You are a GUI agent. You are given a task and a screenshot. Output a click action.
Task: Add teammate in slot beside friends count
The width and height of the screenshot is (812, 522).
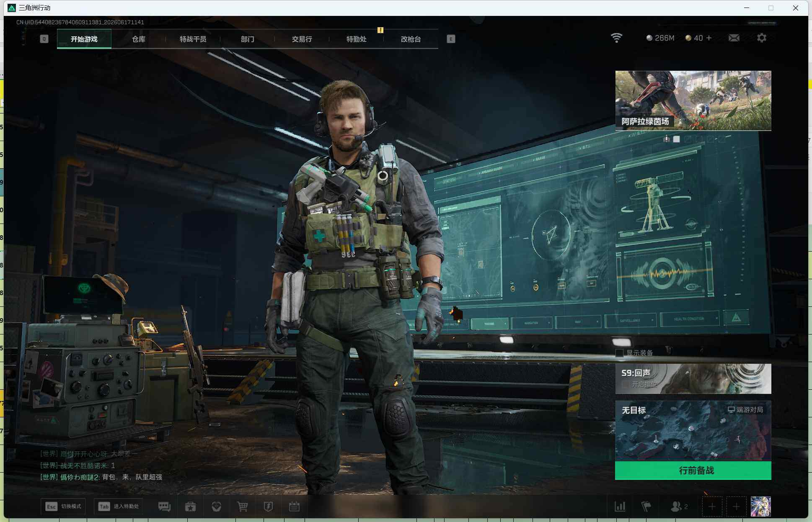click(712, 507)
